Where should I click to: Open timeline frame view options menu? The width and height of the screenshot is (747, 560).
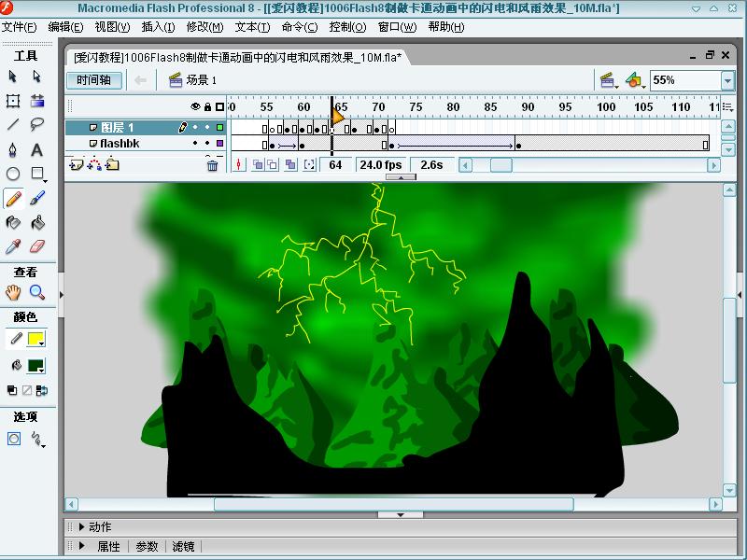click(x=727, y=107)
